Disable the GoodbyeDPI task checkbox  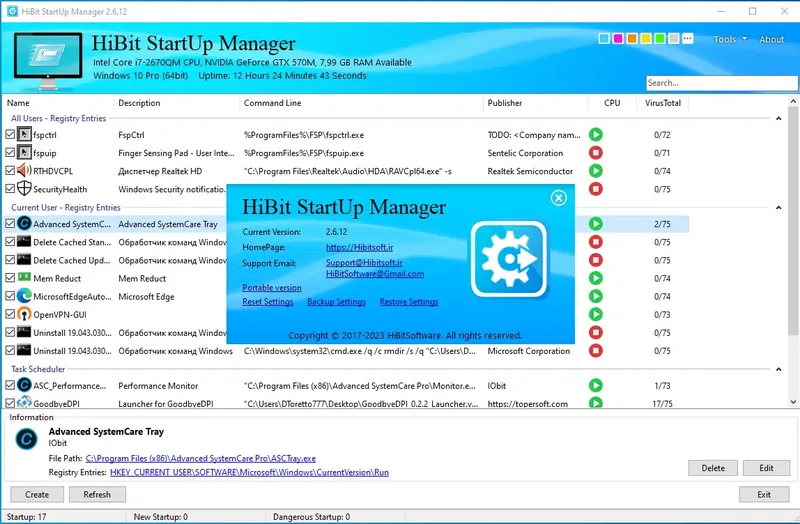[10, 403]
